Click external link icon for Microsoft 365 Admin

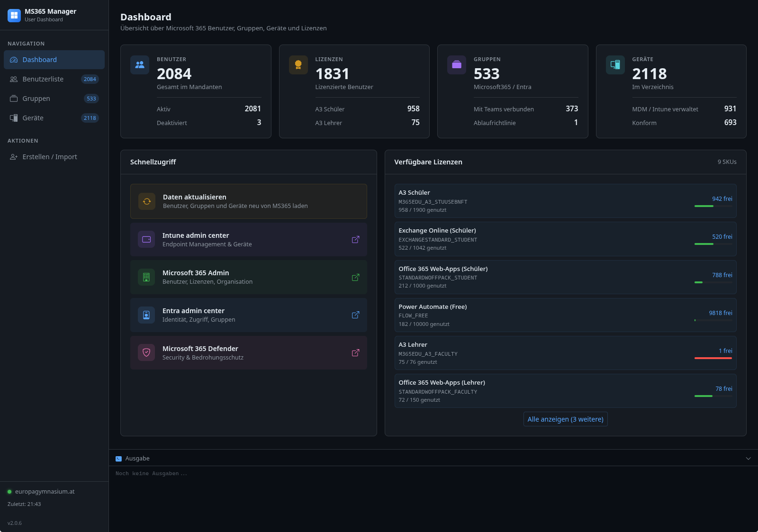pos(355,277)
